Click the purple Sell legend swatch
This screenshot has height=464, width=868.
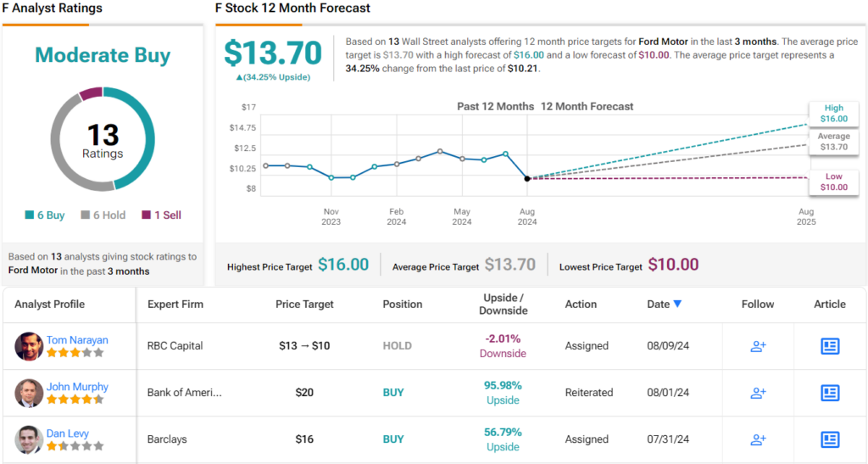click(146, 215)
